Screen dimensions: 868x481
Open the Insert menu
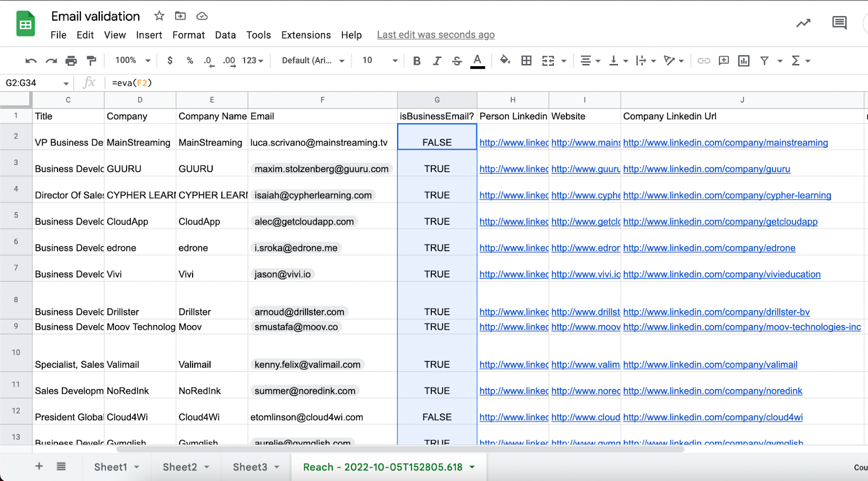click(x=149, y=35)
